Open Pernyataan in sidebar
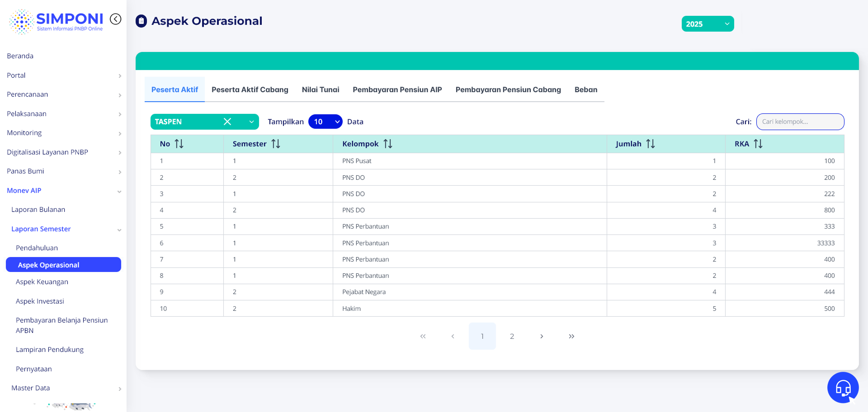868x412 pixels. click(34, 369)
